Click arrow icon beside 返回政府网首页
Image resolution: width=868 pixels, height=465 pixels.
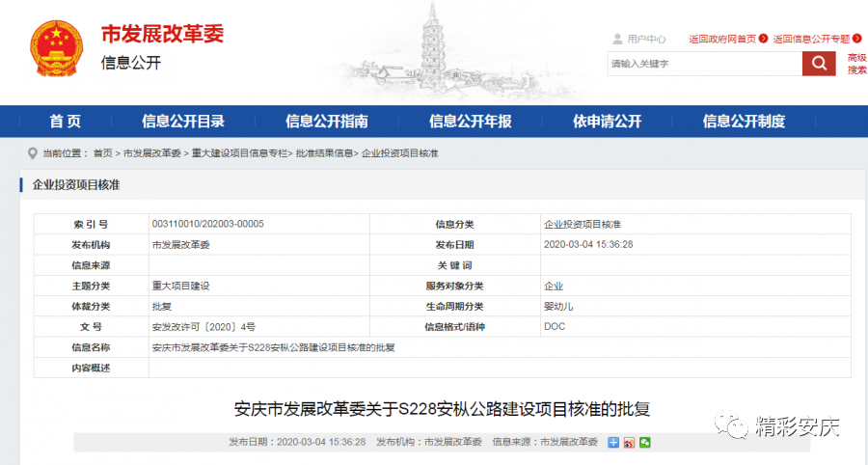click(763, 40)
